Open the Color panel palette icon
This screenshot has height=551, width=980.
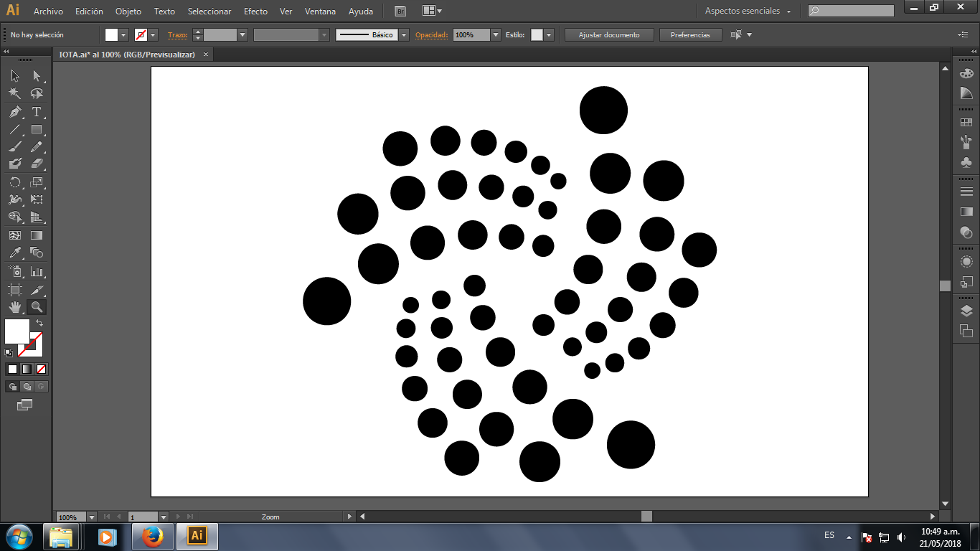[x=966, y=74]
